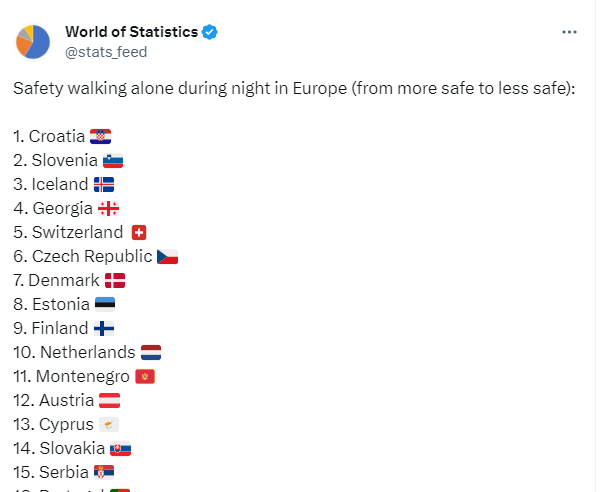Click the Georgia flag emoji
Image resolution: width=609 pixels, height=492 pixels.
click(x=109, y=208)
